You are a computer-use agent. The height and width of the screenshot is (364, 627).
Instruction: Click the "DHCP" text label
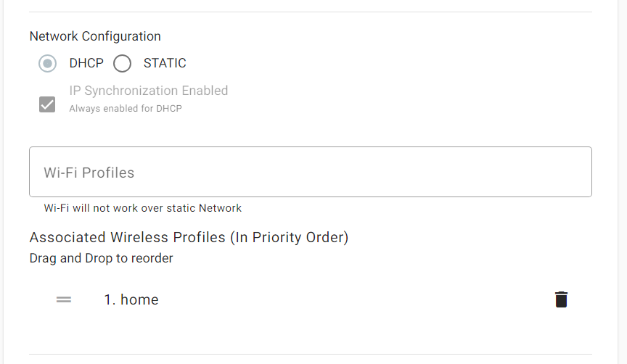[86, 63]
